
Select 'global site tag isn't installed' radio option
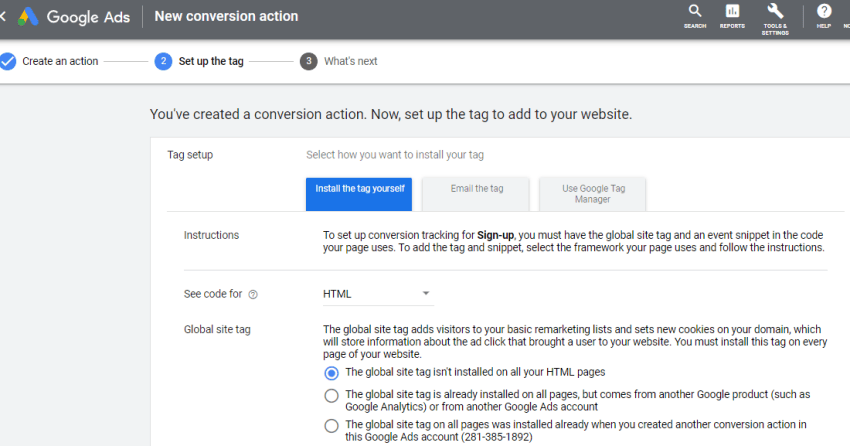coord(331,373)
